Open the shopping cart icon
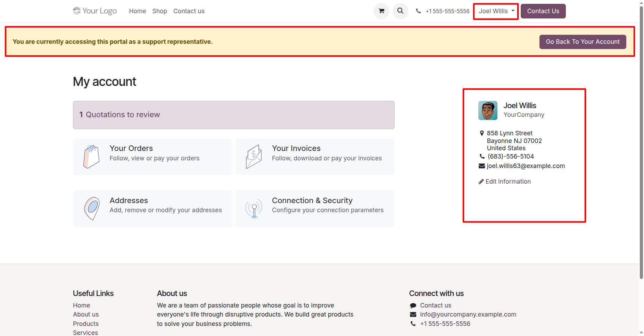Image resolution: width=644 pixels, height=336 pixels. pos(381,11)
